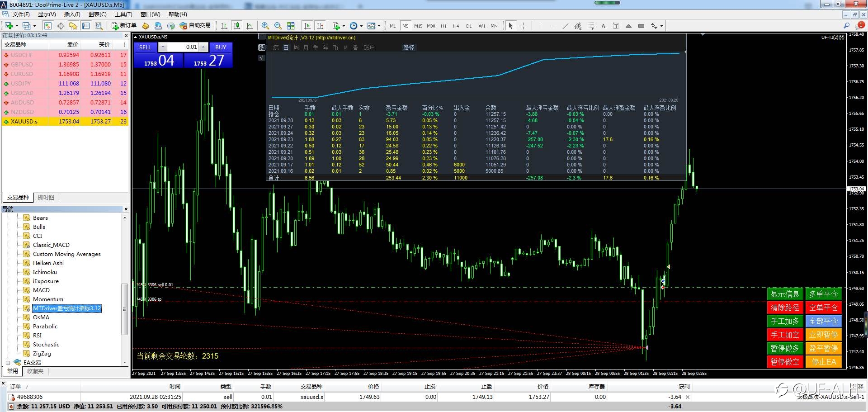The image size is (868, 412).
Task: Open the 图表(C) menu
Action: coord(97,14)
